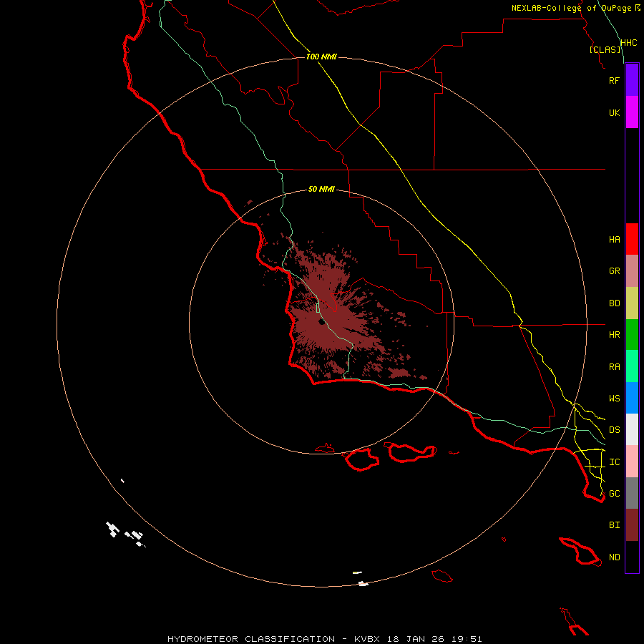Select the pale pink IC swatch
644x644 pixels.
point(632,462)
